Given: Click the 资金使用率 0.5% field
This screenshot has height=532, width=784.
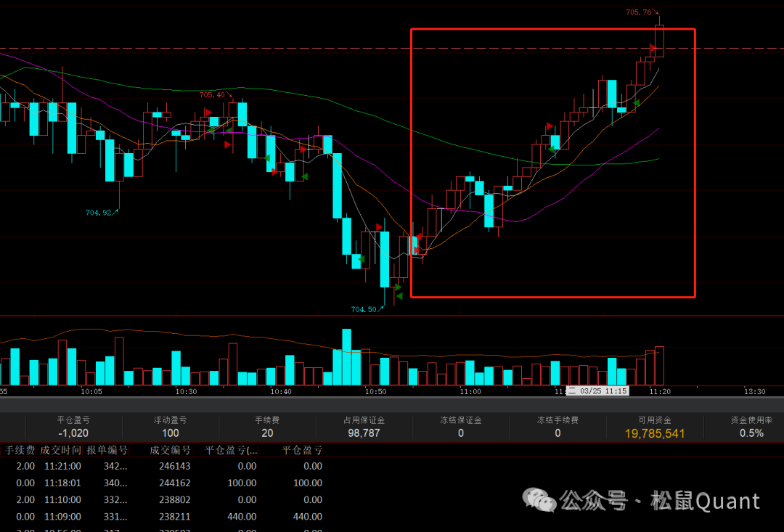Looking at the screenshot, I should coord(751,433).
